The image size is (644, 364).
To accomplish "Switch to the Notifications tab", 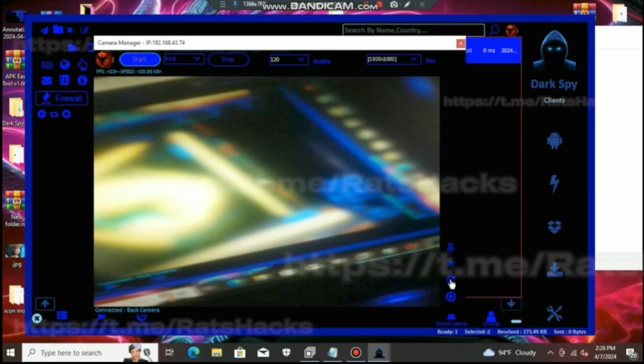I will tap(451, 320).
